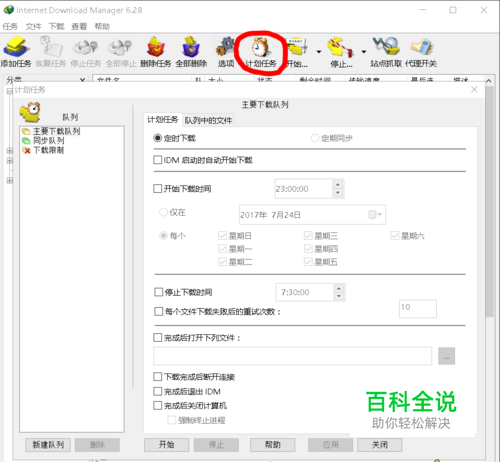Open the 文件 menu
Viewport: 500px width, 462px height.
coord(33,26)
